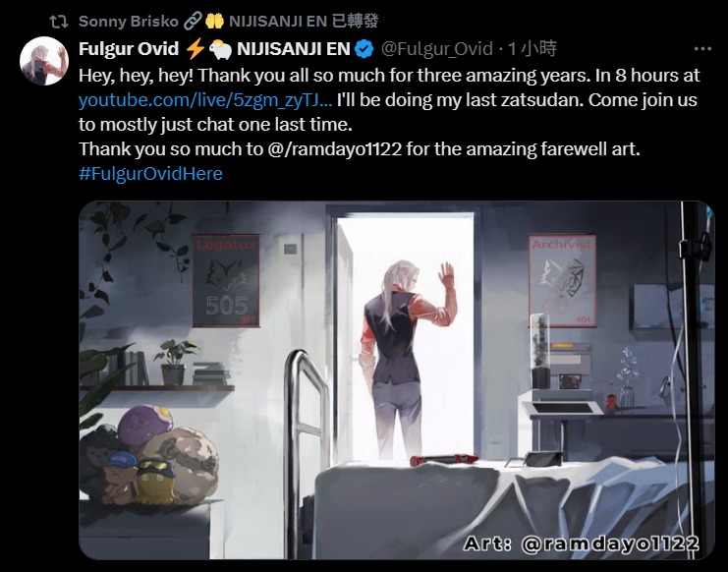Screen dimensions: 728x572
Task: Click the 1小時 timestamp
Action: 532,49
